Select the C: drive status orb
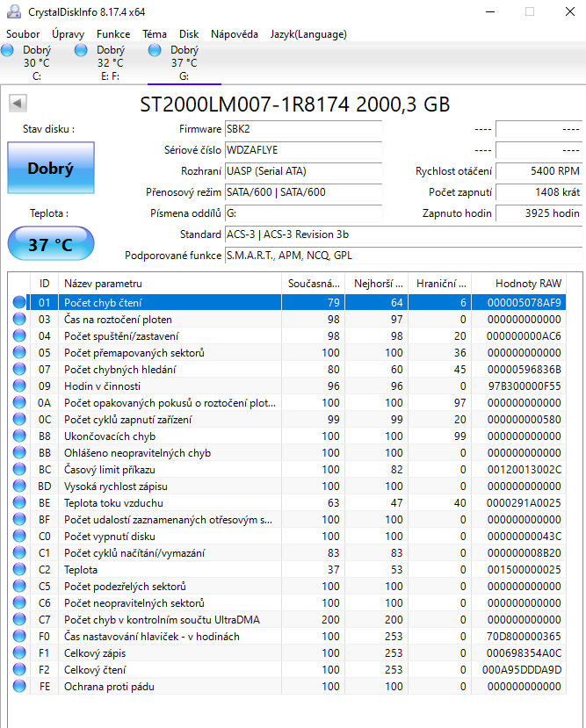Image resolution: width=586 pixels, height=728 pixels. pyautogui.click(x=7, y=51)
